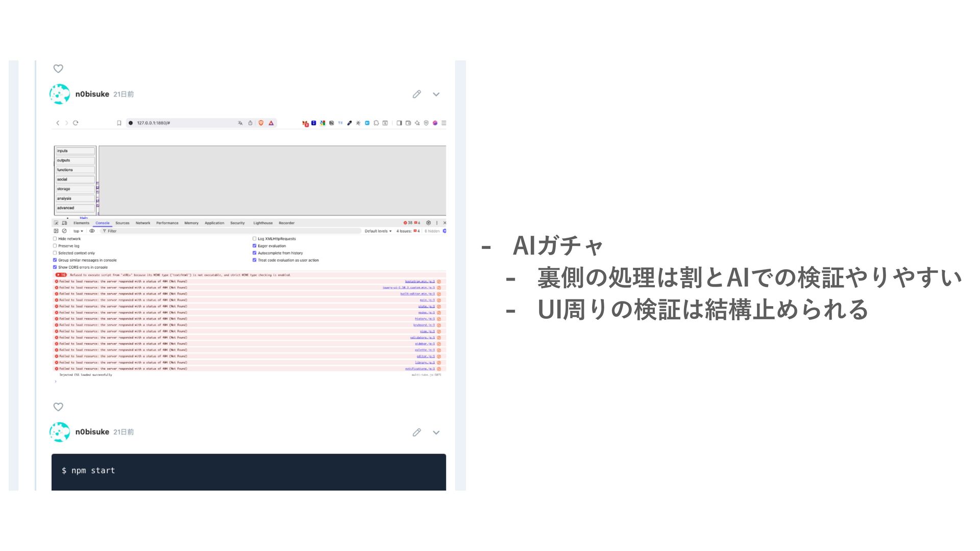Open DevTools settings gear
980x551 pixels.
pyautogui.click(x=428, y=223)
